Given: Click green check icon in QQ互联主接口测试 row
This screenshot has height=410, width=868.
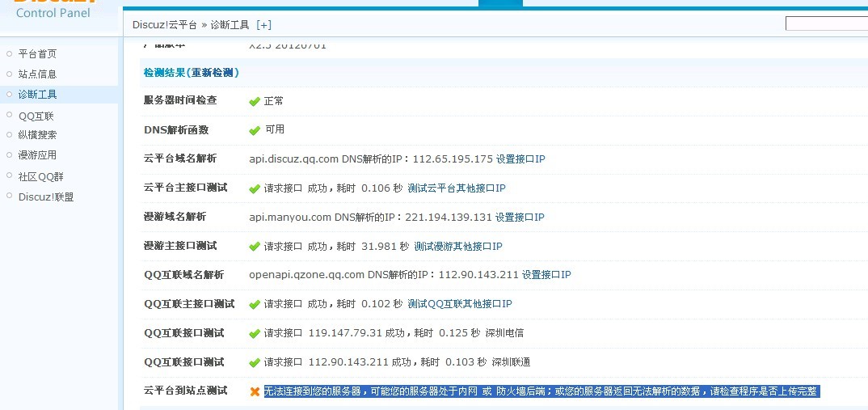Looking at the screenshot, I should 255,304.
